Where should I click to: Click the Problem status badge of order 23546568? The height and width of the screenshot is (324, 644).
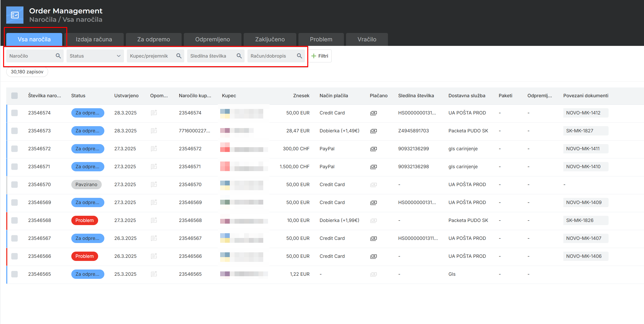tap(84, 220)
